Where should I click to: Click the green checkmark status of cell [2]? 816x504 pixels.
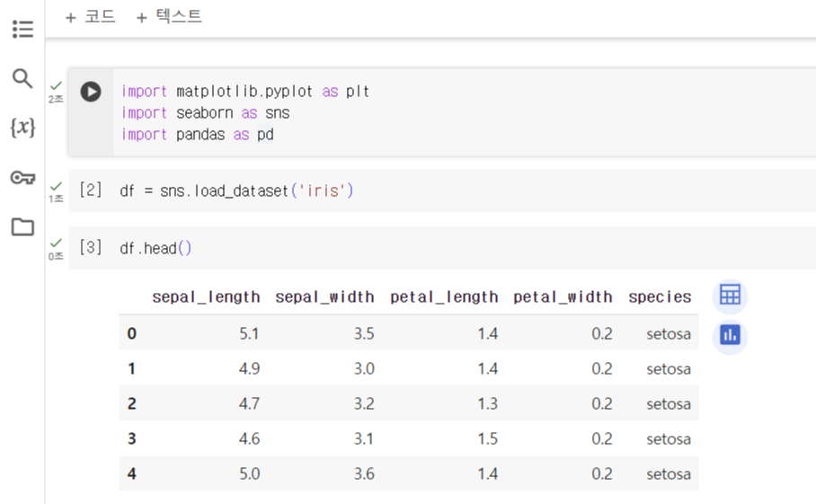pos(57,186)
